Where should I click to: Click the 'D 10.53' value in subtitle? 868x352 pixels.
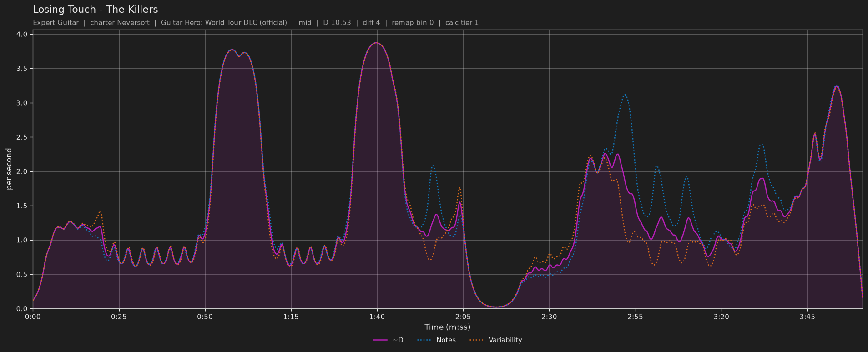click(x=337, y=23)
